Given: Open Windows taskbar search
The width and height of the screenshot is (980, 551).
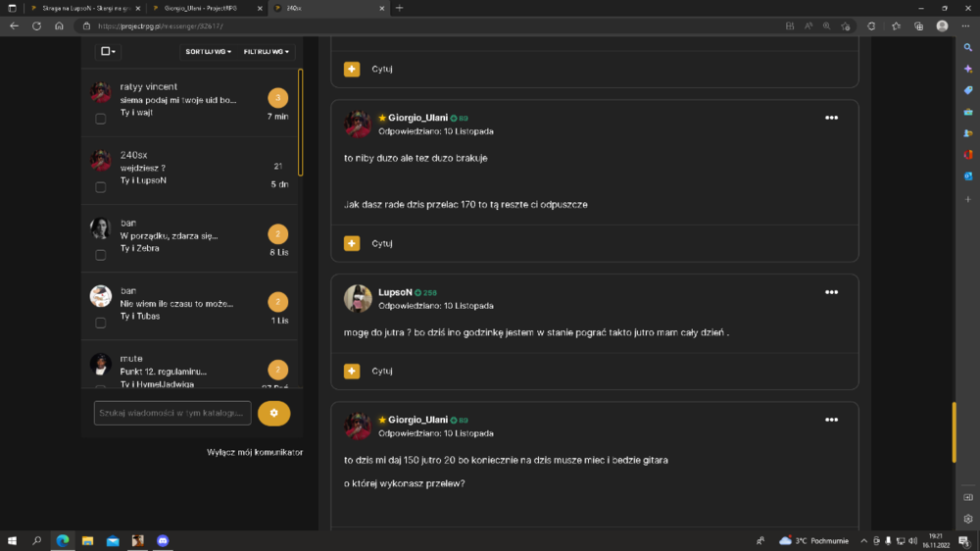Looking at the screenshot, I should [x=37, y=540].
